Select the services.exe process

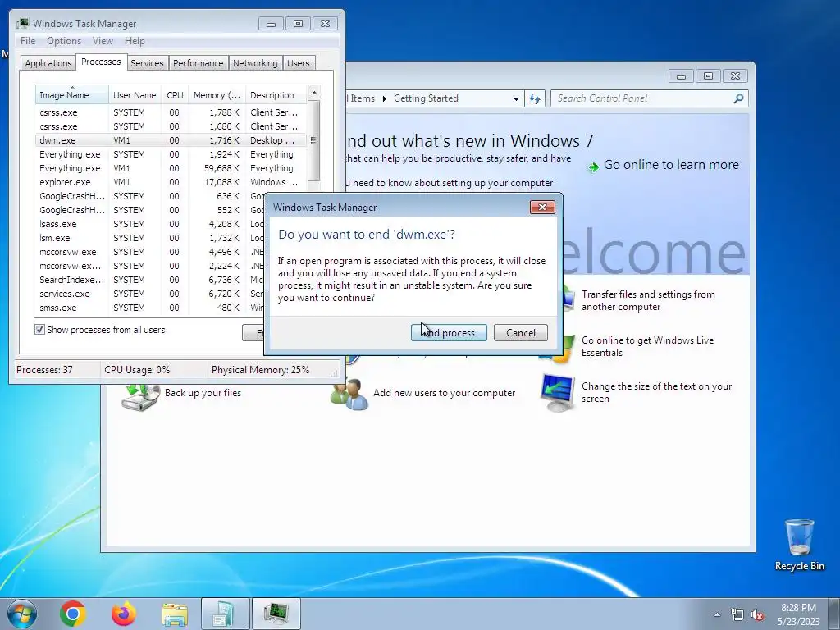coord(150,294)
